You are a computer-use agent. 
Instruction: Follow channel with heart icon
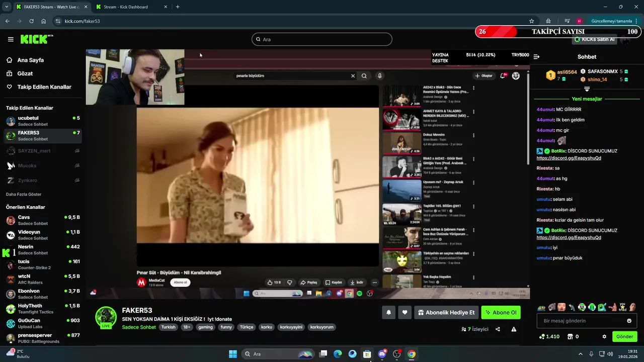tap(405, 312)
